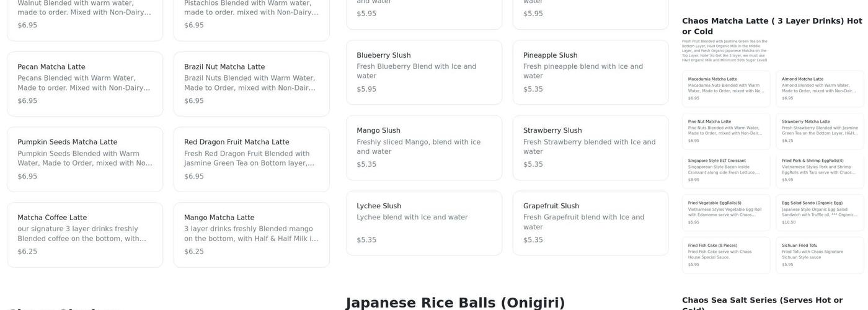The width and height of the screenshot is (868, 310).
Task: Pick the Mango Matcha Latte card
Action: (251, 234)
